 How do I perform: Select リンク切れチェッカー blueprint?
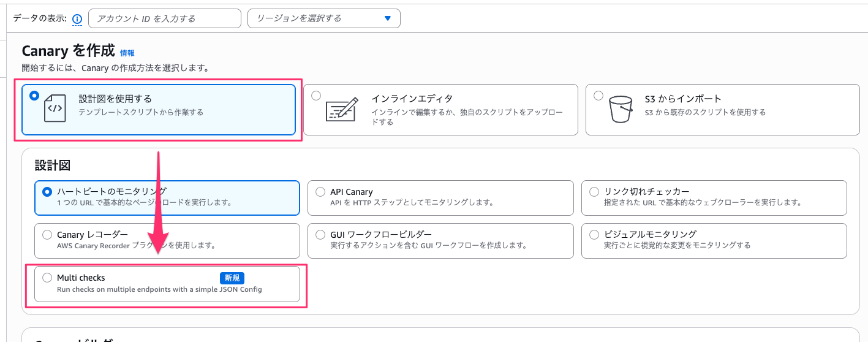pos(594,192)
